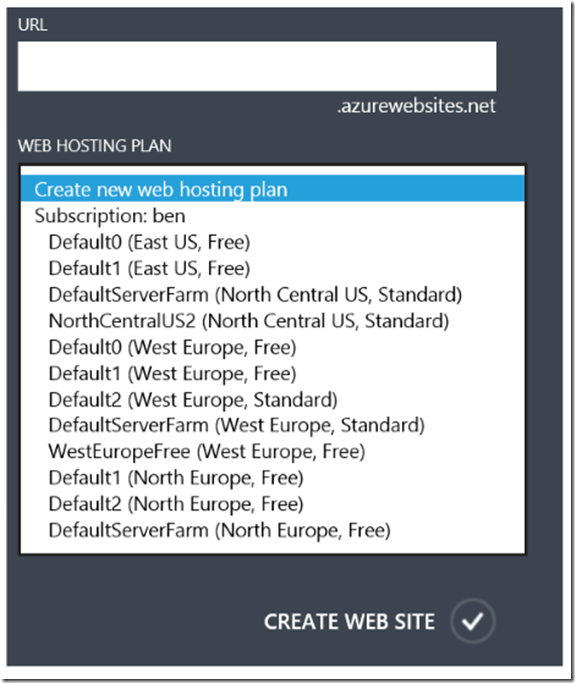Image resolution: width=575 pixels, height=683 pixels.
Task: Choose WestEuropeFree (West Europe, Free) plan
Action: [273, 452]
